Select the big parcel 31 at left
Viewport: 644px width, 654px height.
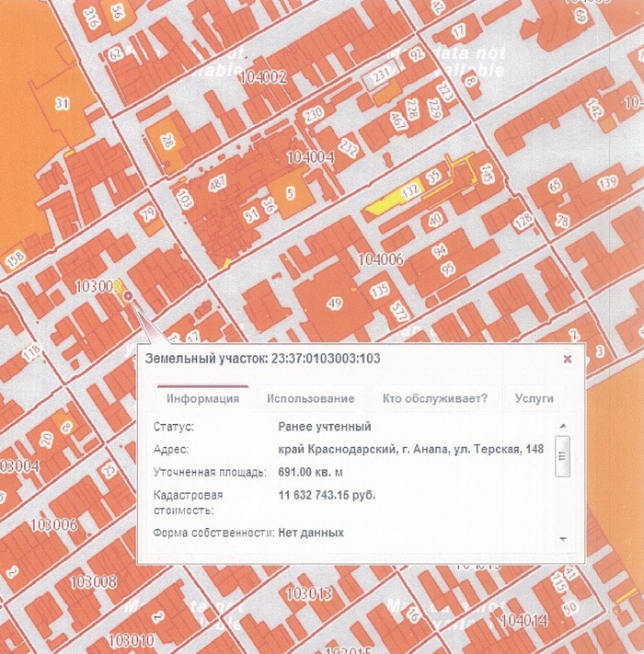(62, 104)
